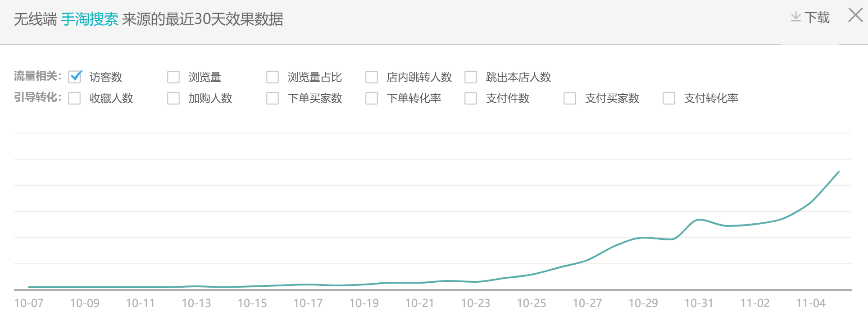Click the 10-11 axis date label
Image resolution: width=868 pixels, height=326 pixels.
tap(141, 303)
